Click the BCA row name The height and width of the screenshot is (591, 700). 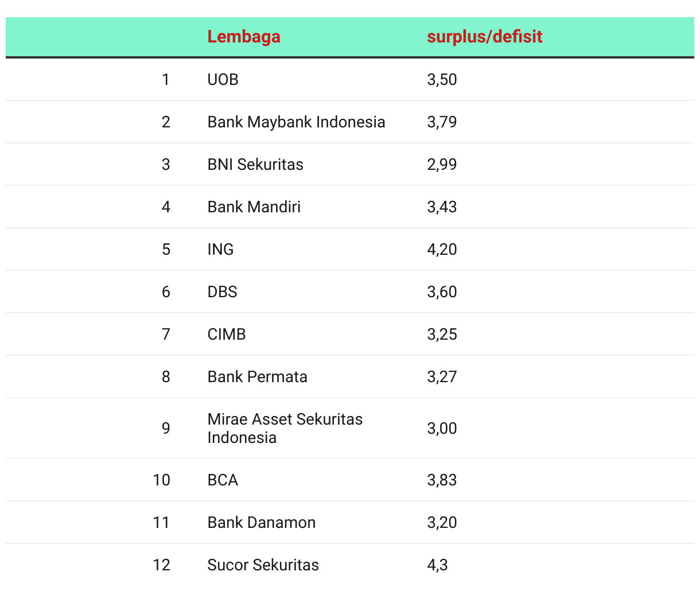click(x=223, y=480)
